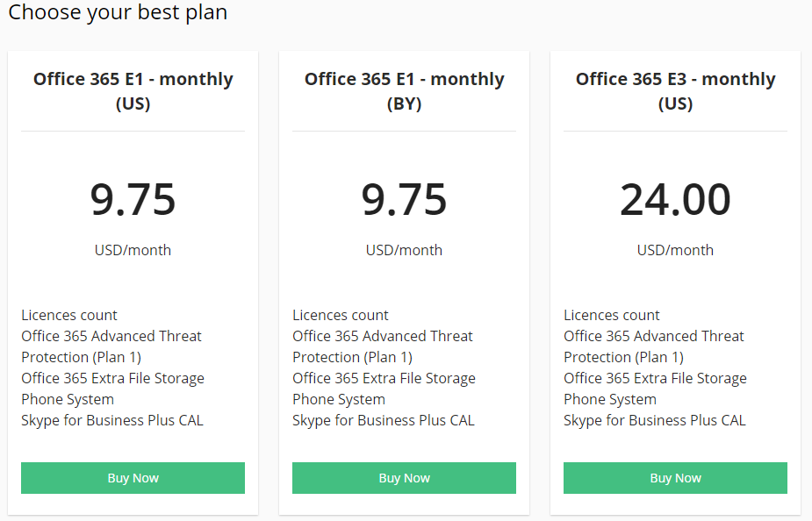Select Office 365 Extra File Storage in E1 (BY)
This screenshot has width=812, height=521.
[384, 378]
